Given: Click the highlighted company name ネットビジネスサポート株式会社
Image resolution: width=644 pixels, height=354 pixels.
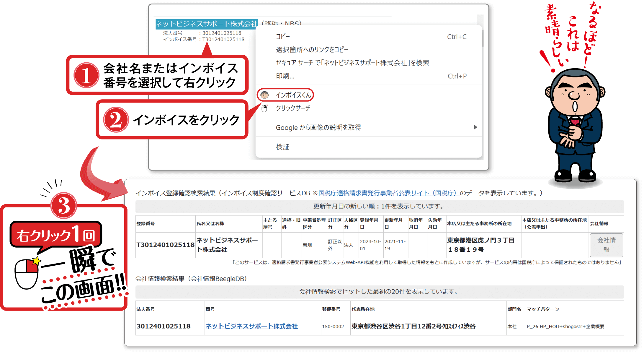Looking at the screenshot, I should 207,24.
